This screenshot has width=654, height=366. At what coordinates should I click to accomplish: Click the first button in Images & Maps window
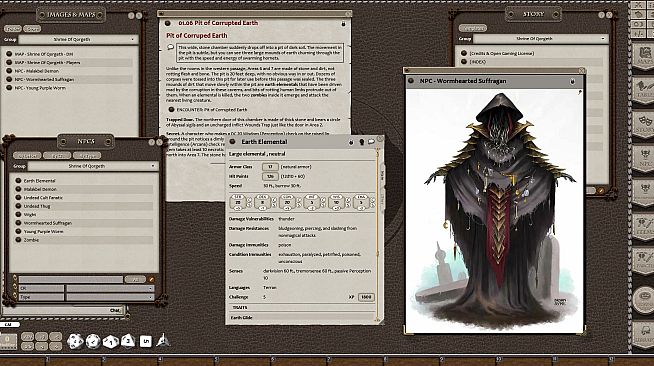point(13,29)
